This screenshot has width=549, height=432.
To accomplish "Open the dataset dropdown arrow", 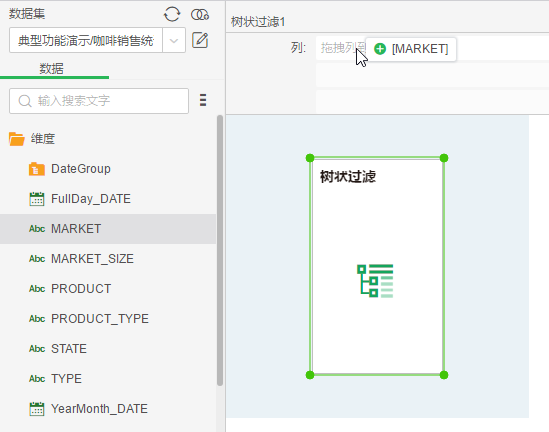I will coord(174,40).
